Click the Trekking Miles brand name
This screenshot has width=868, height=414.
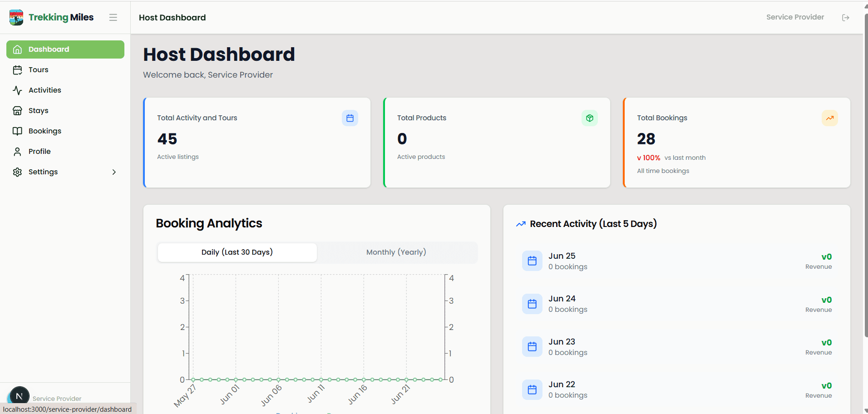coord(61,17)
